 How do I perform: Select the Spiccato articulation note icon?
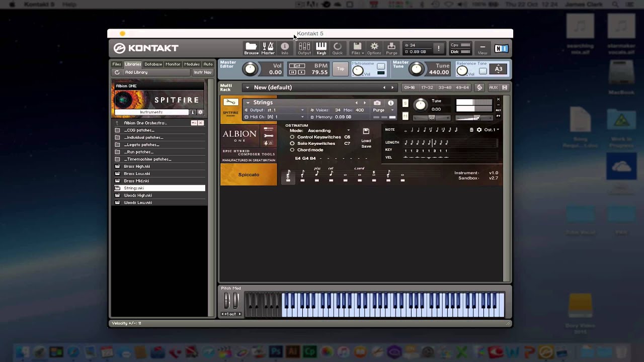pyautogui.click(x=288, y=176)
